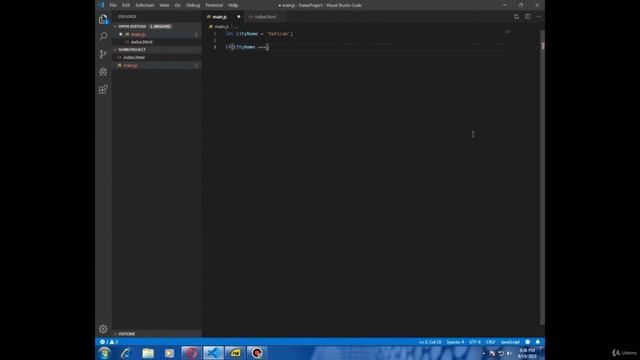Open the Search view in activity bar
The image size is (640, 360).
[103, 36]
